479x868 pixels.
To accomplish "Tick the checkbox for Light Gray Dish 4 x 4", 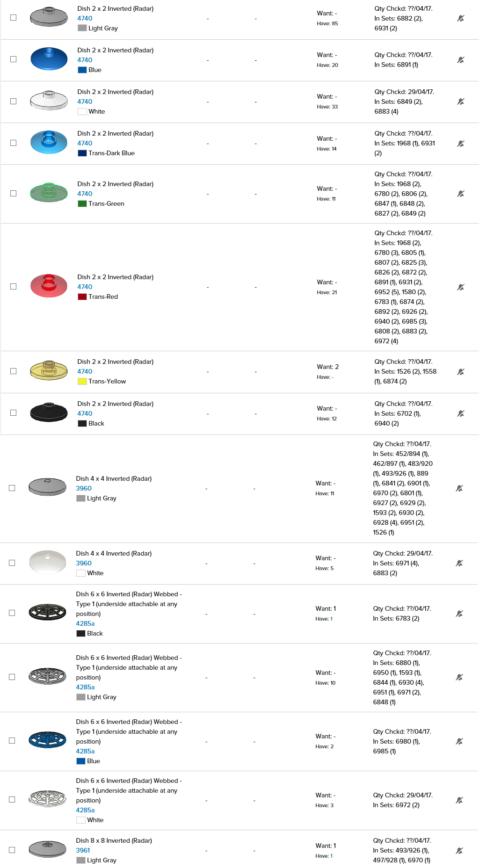I will pos(12,488).
